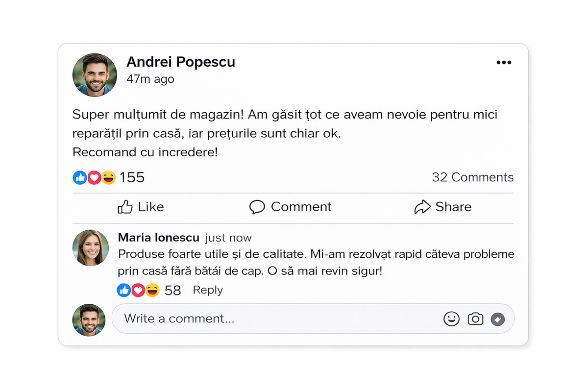
Task: Click the 47m ago timestamp
Action: click(x=150, y=79)
